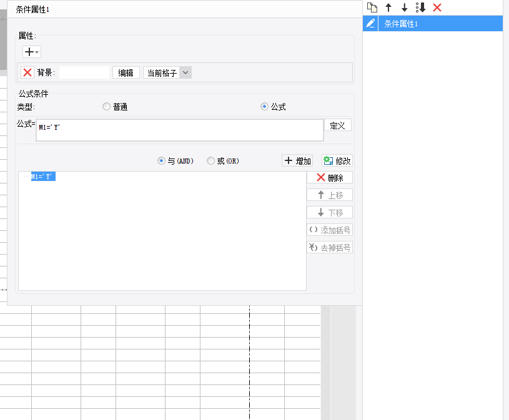Click the 定义 formula button
509x420 pixels.
pos(338,125)
